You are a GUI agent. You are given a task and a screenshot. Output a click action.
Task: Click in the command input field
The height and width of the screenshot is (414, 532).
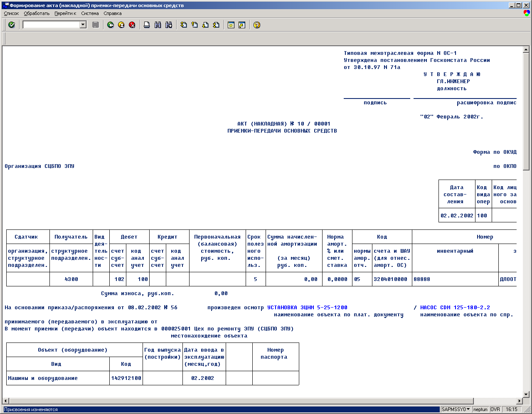51,25
